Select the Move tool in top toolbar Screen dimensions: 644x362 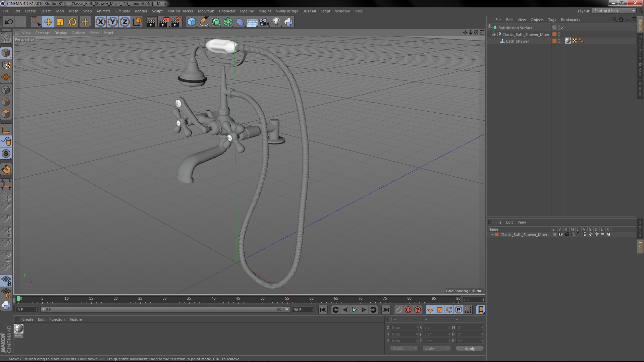click(x=48, y=22)
